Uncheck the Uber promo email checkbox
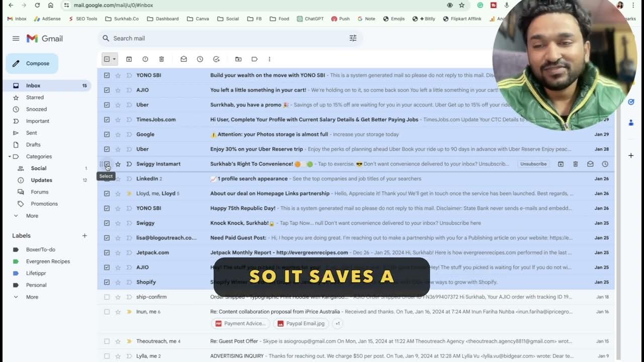The image size is (644, 362). click(x=107, y=105)
